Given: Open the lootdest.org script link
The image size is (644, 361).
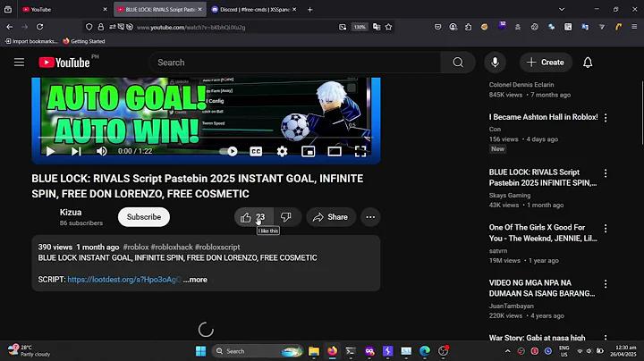Looking at the screenshot, I should coord(123,280).
